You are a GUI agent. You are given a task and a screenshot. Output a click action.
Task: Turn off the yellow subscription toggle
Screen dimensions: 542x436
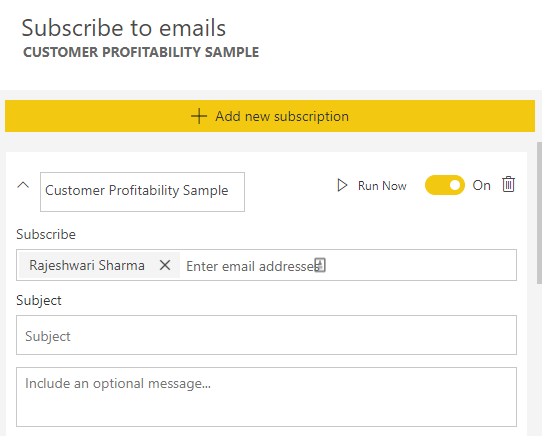pyautogui.click(x=445, y=185)
